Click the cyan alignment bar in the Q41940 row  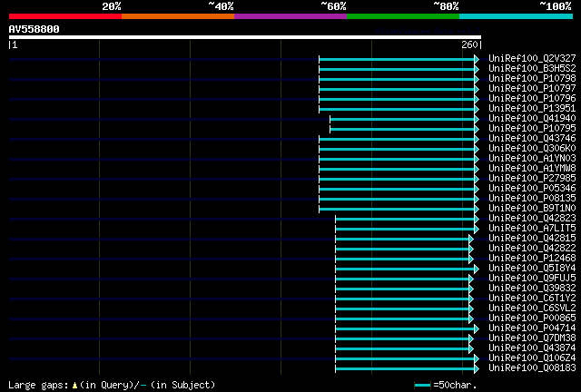402,119
